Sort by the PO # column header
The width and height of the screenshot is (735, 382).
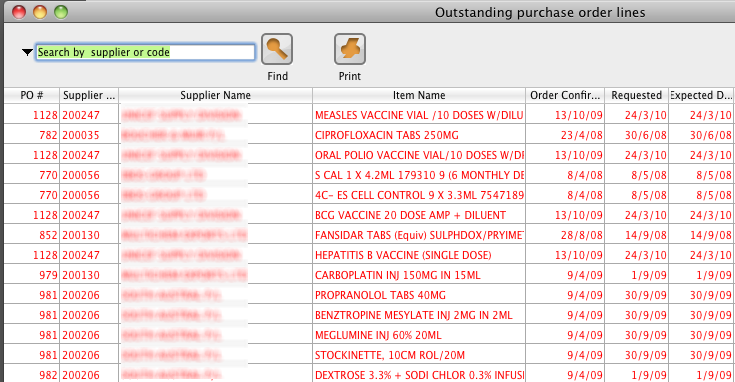coord(32,95)
